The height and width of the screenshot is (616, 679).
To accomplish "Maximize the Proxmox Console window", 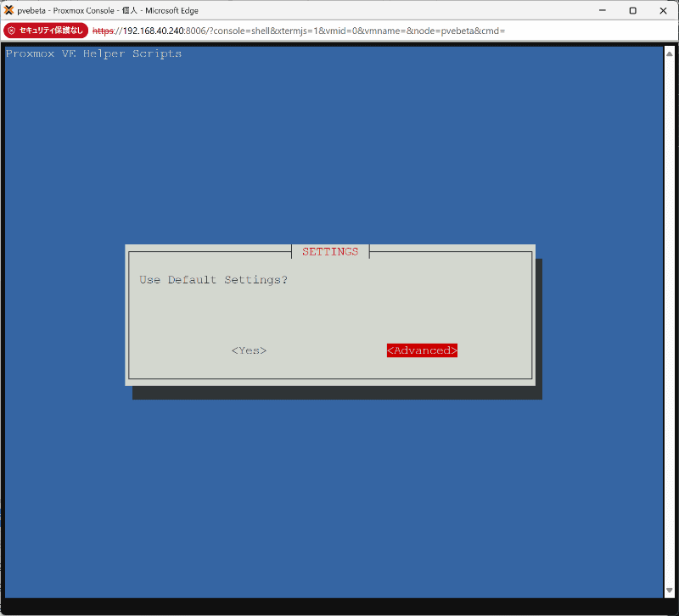I will [x=632, y=10].
